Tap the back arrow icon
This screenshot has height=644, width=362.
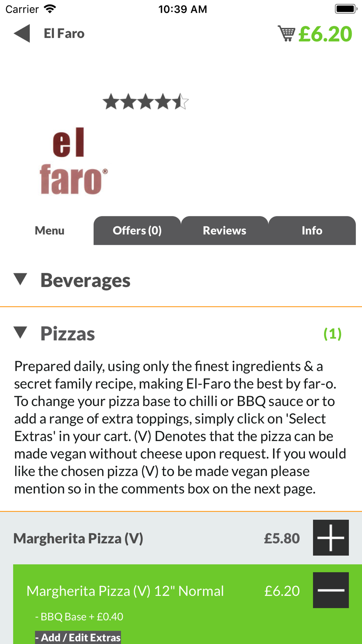(22, 34)
